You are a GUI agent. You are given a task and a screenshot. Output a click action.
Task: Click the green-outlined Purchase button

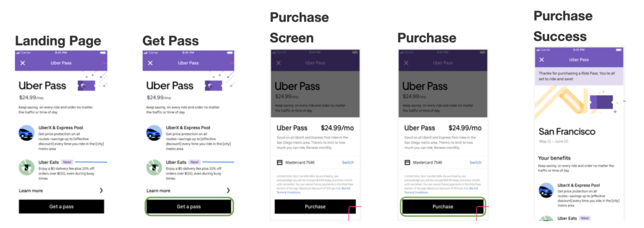coord(443,207)
